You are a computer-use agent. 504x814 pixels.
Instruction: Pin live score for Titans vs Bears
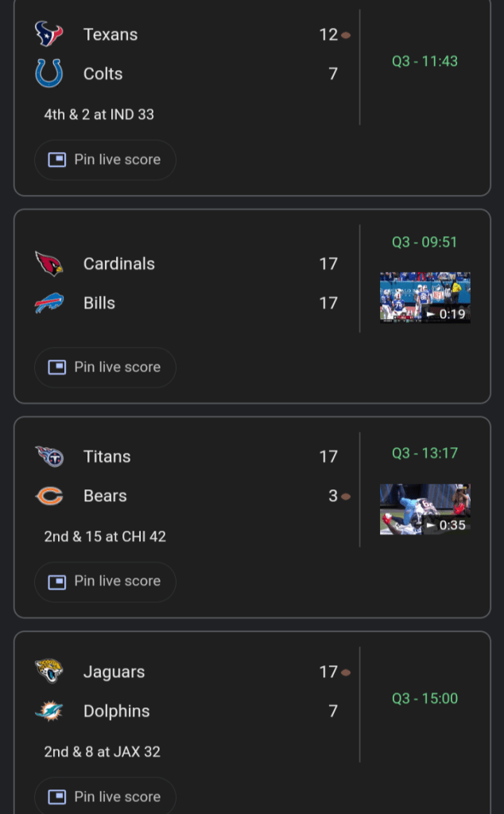tap(105, 582)
